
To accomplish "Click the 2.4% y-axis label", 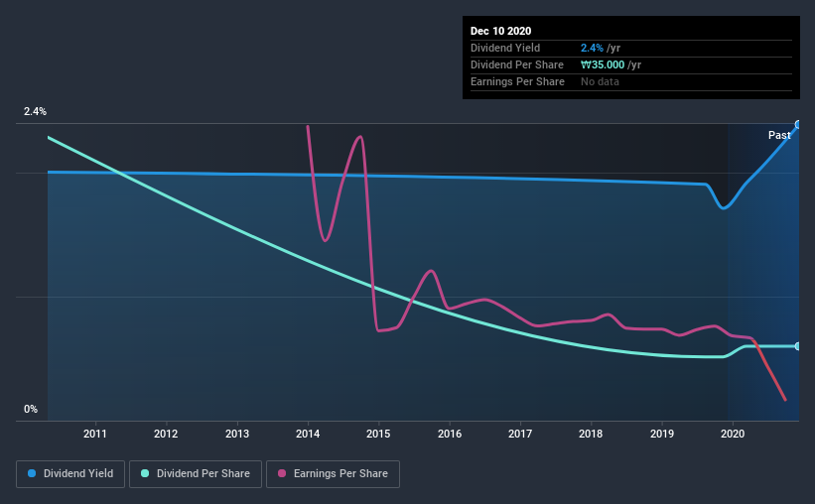I will tap(35, 112).
